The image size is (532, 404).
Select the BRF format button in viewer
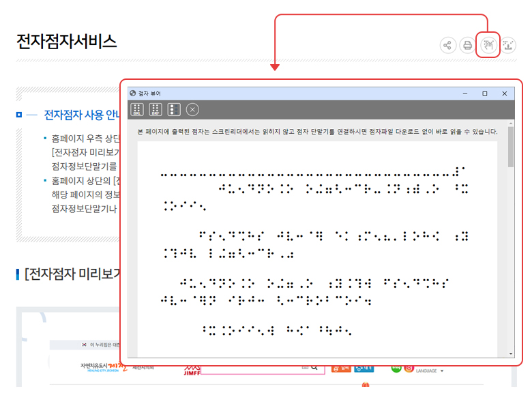click(x=156, y=110)
